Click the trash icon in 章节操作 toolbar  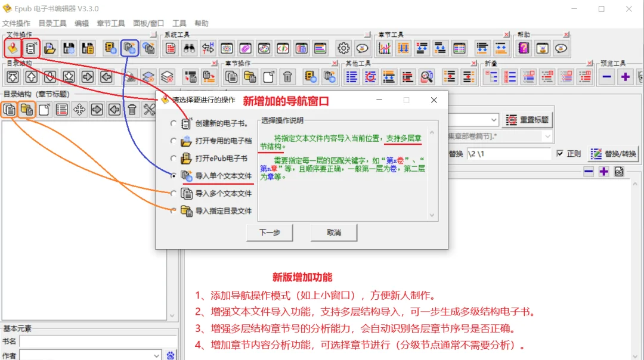(x=287, y=77)
